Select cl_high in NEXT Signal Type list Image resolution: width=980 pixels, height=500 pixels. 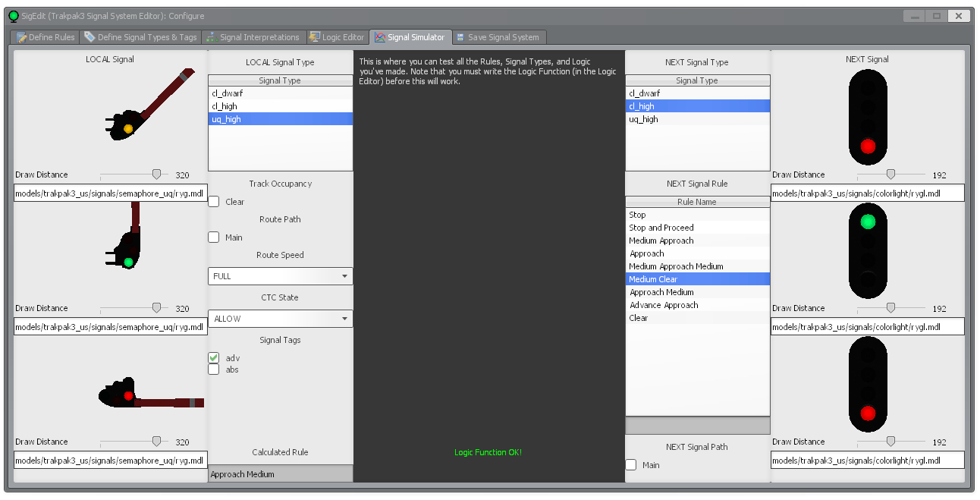click(x=698, y=106)
